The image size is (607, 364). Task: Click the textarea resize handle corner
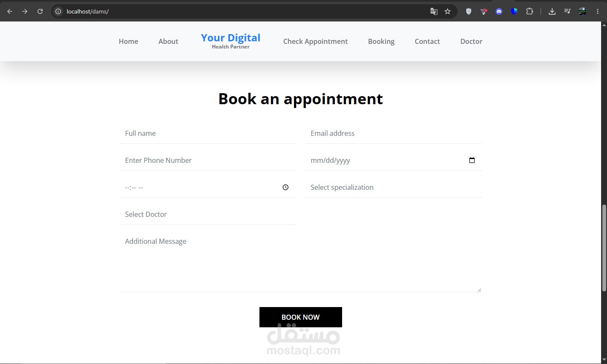coord(479,290)
